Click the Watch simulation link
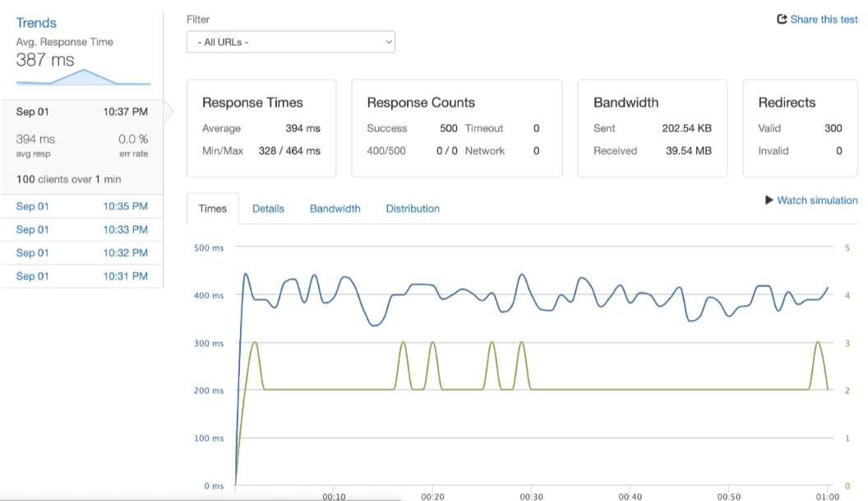Image resolution: width=868 pixels, height=501 pixels. (817, 200)
